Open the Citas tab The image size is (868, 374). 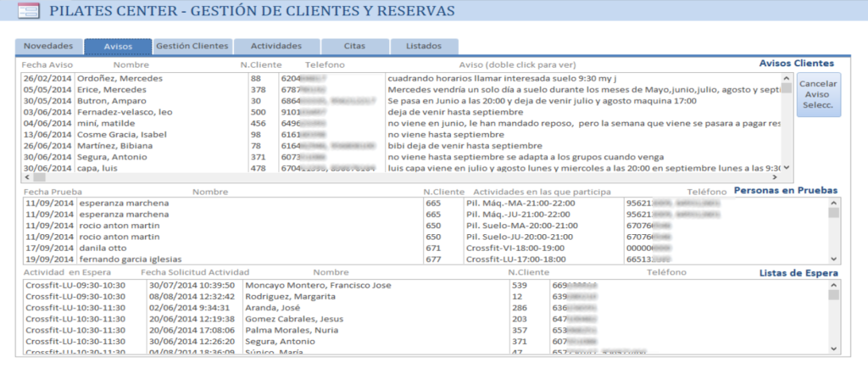355,46
